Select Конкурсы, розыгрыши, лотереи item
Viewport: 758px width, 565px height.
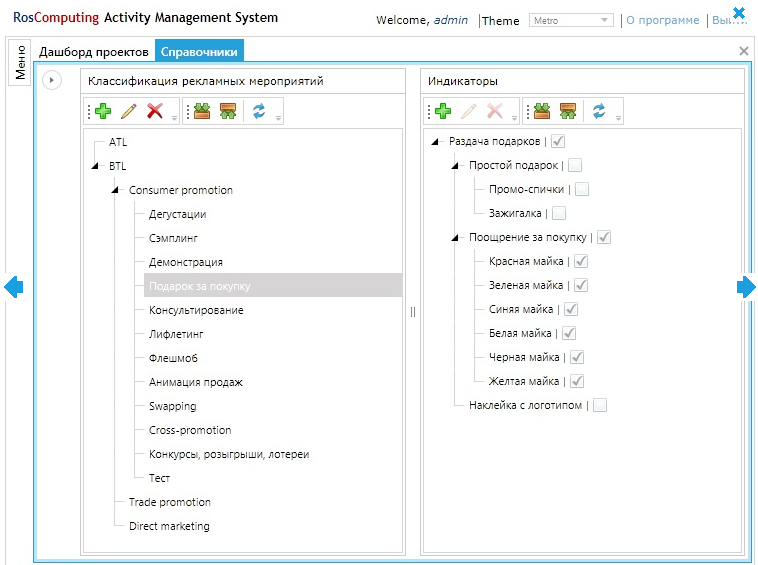pos(229,454)
